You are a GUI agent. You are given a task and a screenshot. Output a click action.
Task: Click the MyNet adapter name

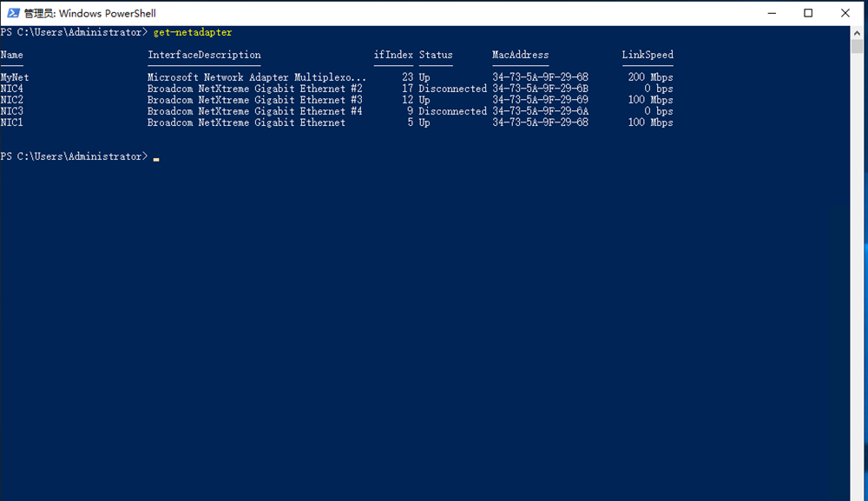[x=15, y=77]
